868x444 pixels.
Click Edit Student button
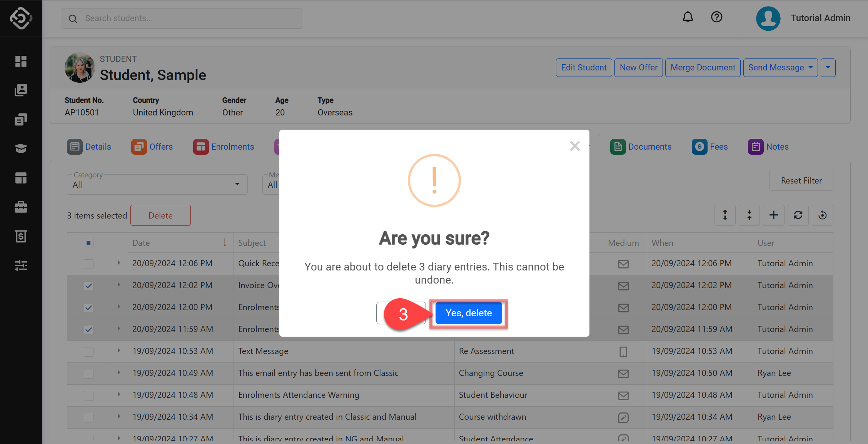click(x=584, y=68)
